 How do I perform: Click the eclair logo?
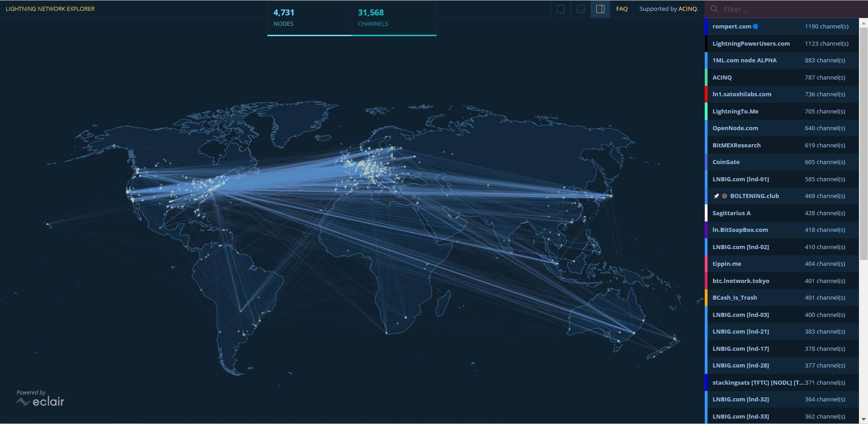(41, 401)
